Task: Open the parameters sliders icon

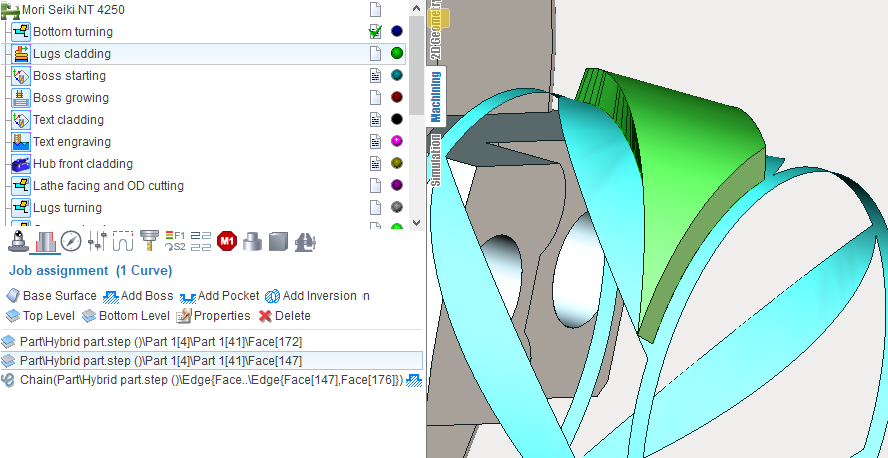Action: point(97,241)
